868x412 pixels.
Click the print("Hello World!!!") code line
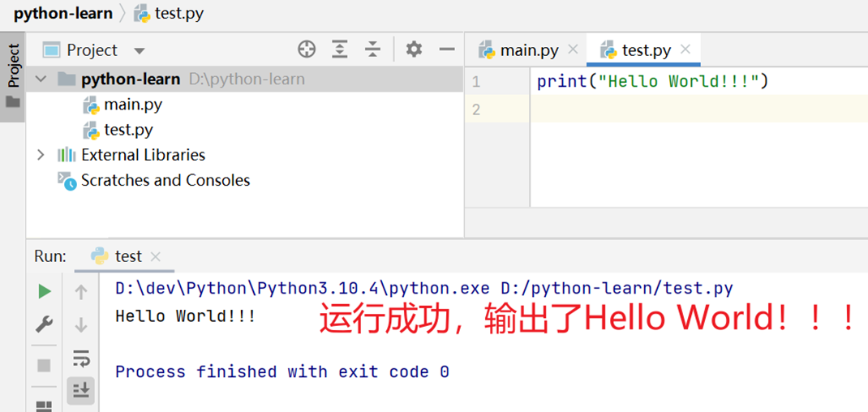pyautogui.click(x=653, y=81)
